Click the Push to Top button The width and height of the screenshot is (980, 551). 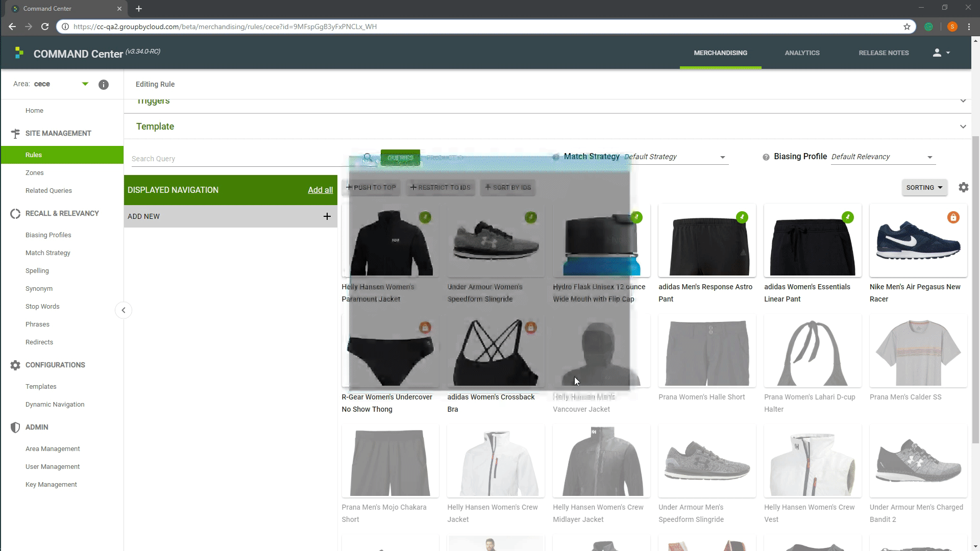coord(371,187)
